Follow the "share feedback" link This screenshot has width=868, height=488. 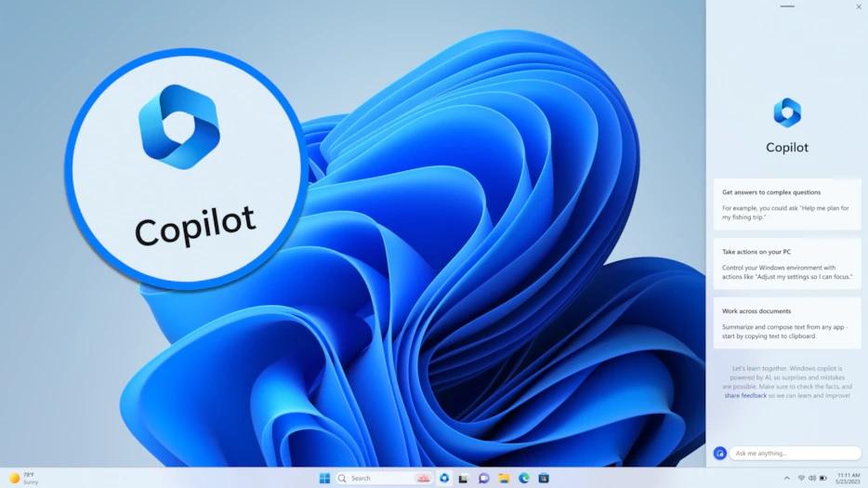coord(745,395)
